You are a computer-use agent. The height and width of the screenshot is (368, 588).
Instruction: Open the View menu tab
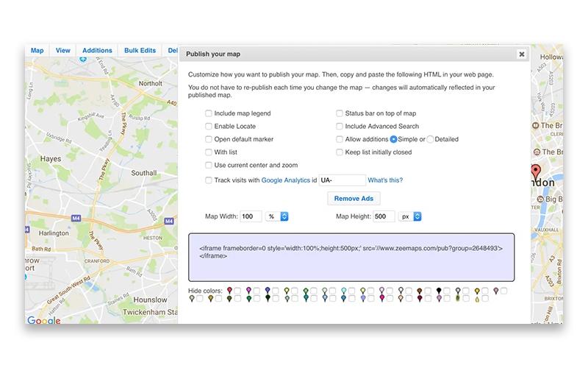coord(63,50)
